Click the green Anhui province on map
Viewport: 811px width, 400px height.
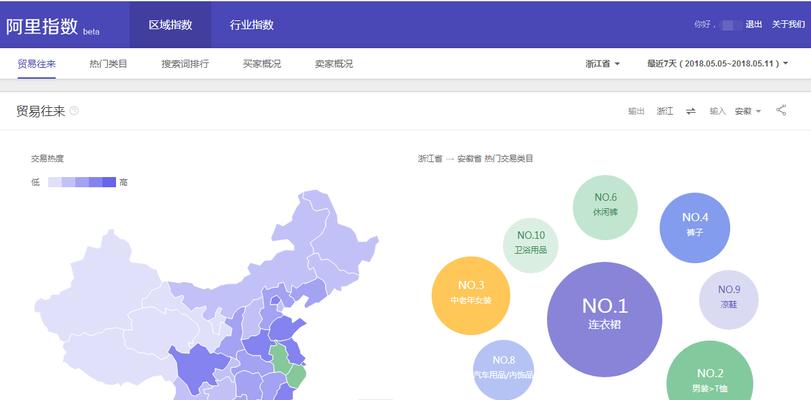pos(280,358)
